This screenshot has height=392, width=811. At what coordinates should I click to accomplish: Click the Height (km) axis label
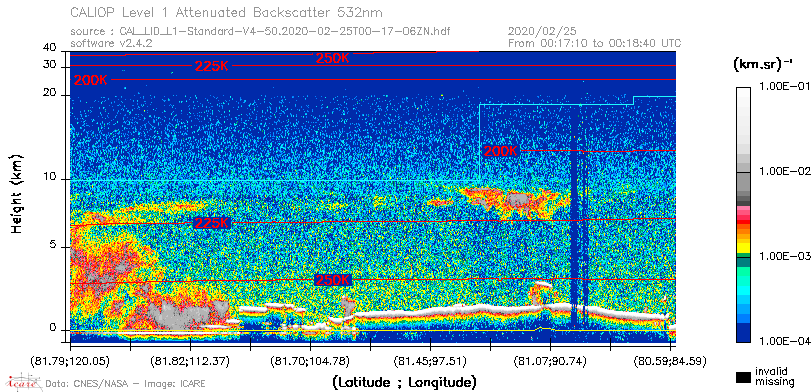point(17,193)
